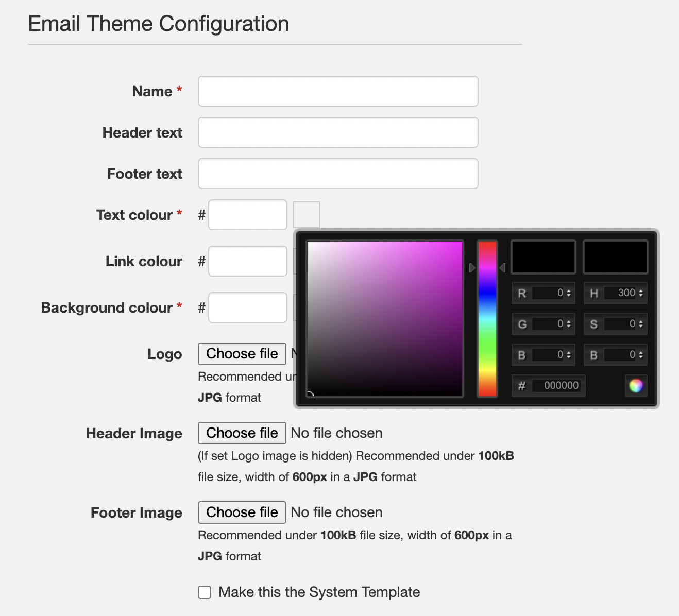Open the Text colour swatch preview
Image resolution: width=679 pixels, height=616 pixels.
tap(307, 215)
